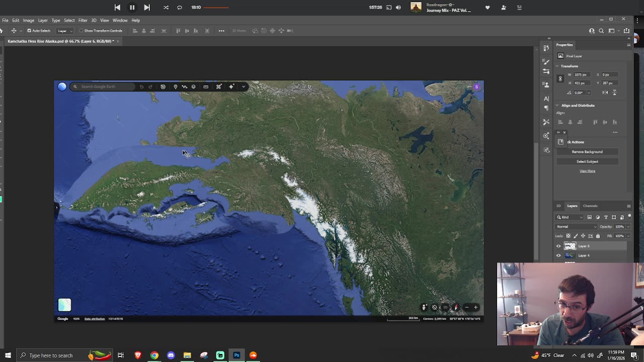Image resolution: width=644 pixels, height=362 pixels.
Task: Flip layer horizontally in Transform section
Action: point(605,93)
